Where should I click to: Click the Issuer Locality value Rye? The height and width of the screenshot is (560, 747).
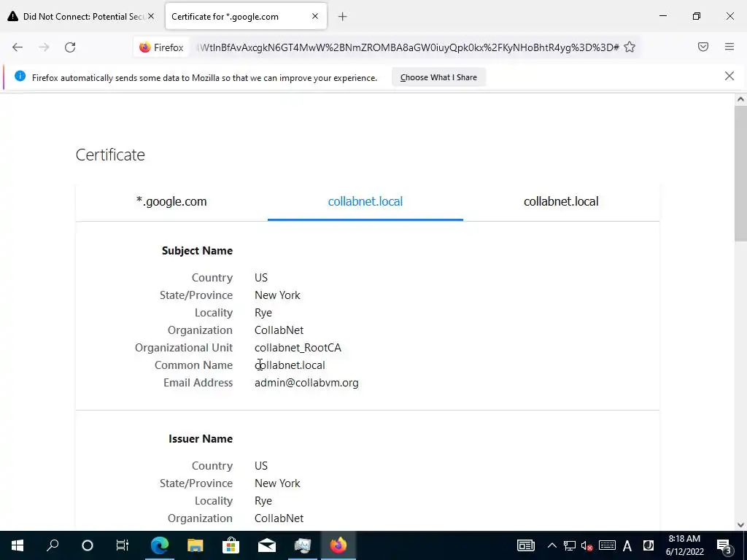(x=263, y=501)
